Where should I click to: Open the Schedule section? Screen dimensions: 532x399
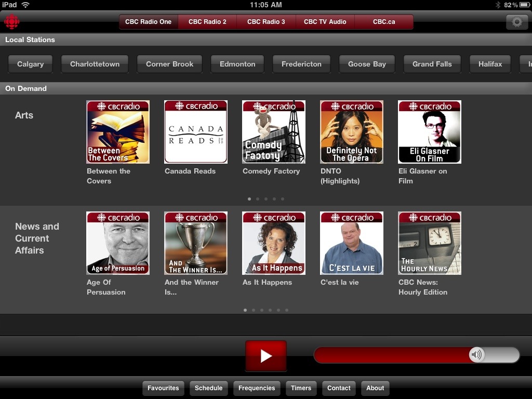tap(209, 388)
